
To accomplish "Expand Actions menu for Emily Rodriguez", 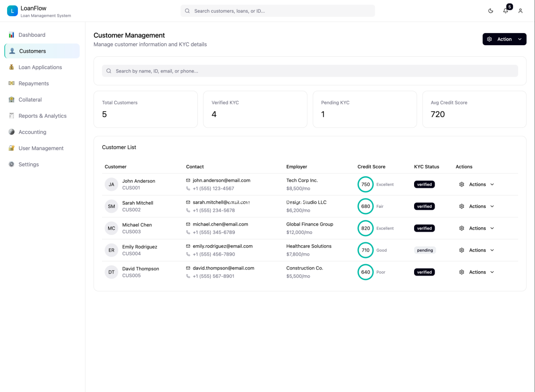I will 477,250.
